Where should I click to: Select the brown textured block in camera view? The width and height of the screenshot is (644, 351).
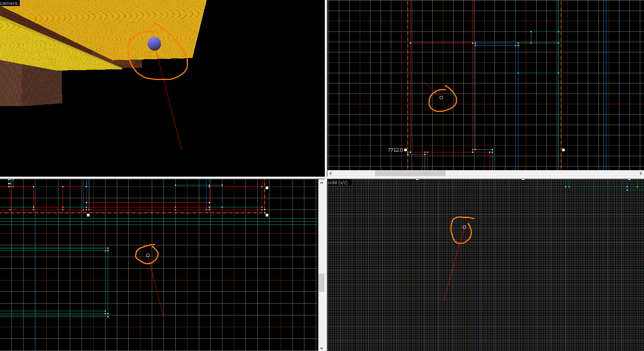coord(30,85)
